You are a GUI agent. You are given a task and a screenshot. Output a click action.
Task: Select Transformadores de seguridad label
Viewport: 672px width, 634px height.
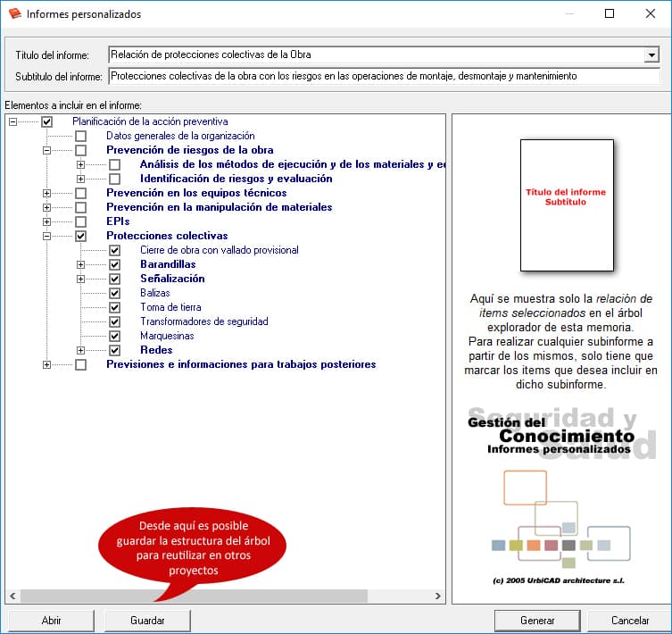coord(204,321)
